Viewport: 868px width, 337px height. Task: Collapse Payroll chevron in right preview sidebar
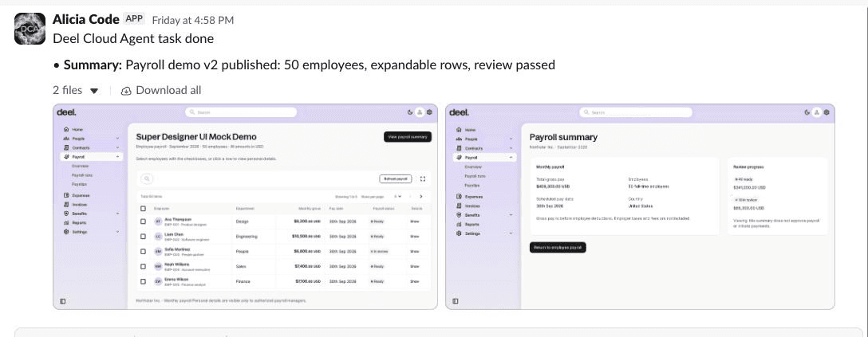click(511, 158)
